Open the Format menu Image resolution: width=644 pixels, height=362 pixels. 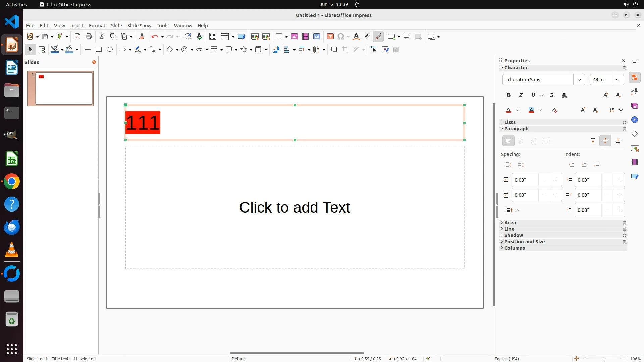click(97, 26)
